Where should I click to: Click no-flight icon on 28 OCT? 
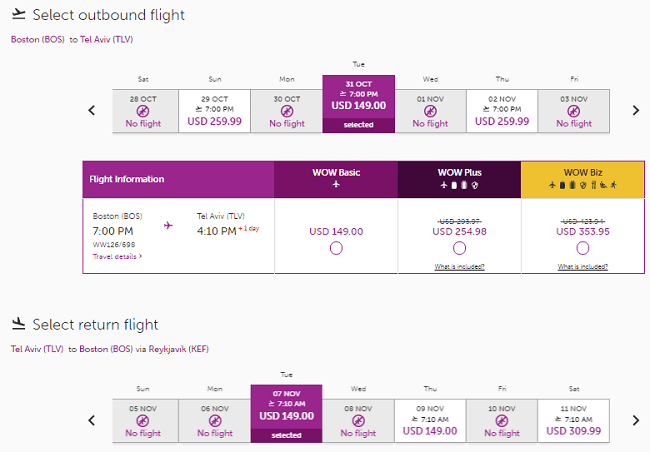click(142, 113)
